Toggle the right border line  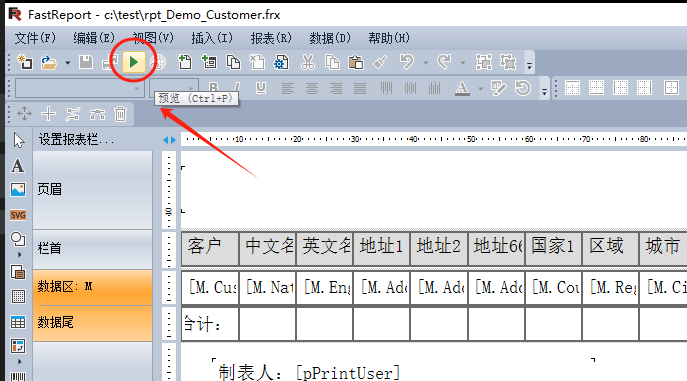point(644,88)
